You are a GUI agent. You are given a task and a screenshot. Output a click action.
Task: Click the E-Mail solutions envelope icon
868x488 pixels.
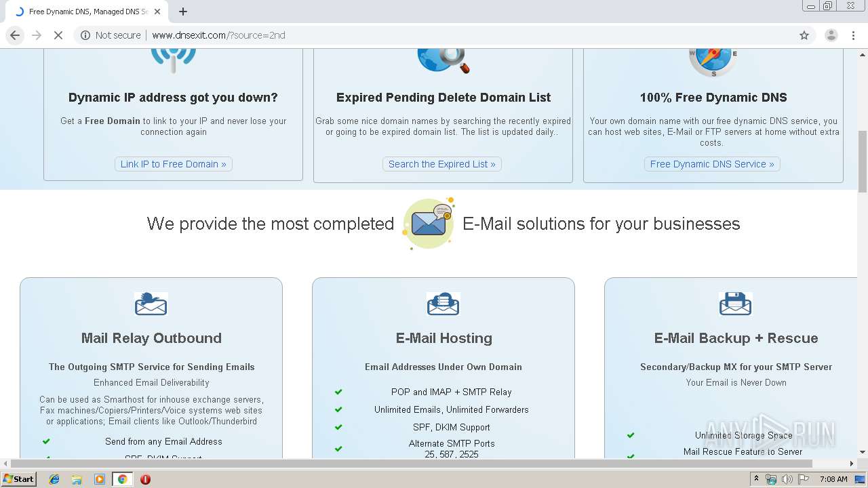429,224
